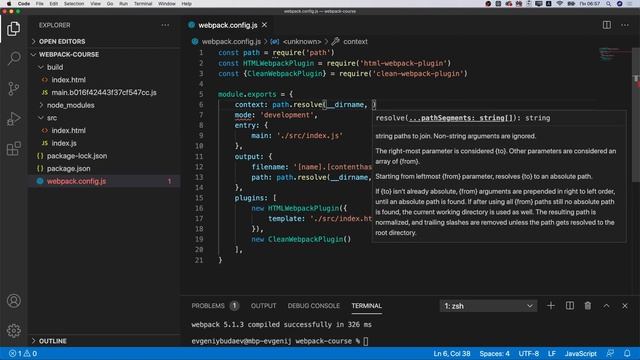The width and height of the screenshot is (640, 360).
Task: Open macOS Spotlight search icon
Action: (x=609, y=4)
